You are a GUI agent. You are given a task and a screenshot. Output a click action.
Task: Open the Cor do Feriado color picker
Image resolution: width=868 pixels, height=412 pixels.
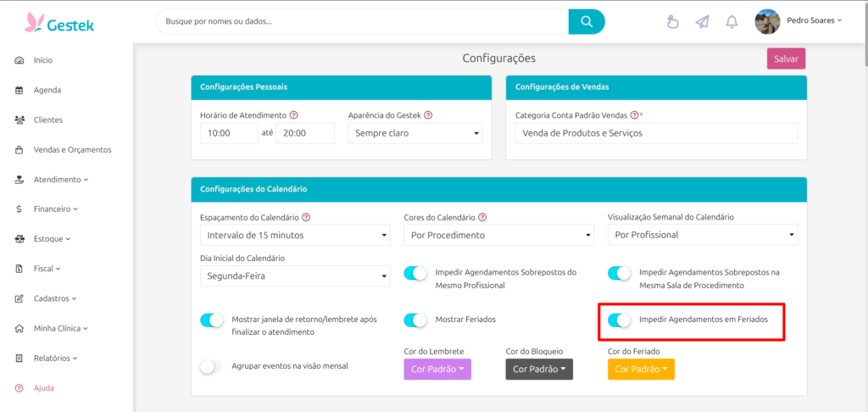click(641, 370)
